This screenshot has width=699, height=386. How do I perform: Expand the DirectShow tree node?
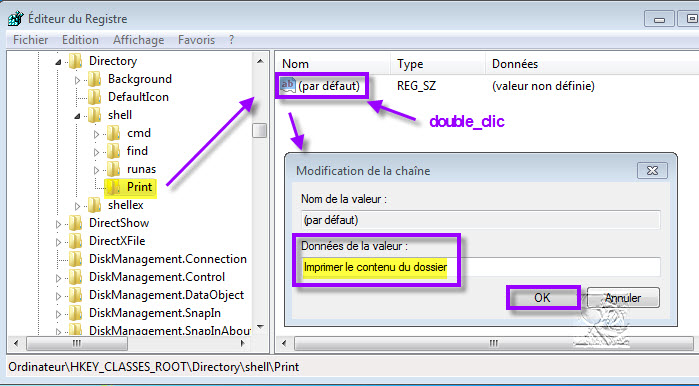click(x=58, y=224)
